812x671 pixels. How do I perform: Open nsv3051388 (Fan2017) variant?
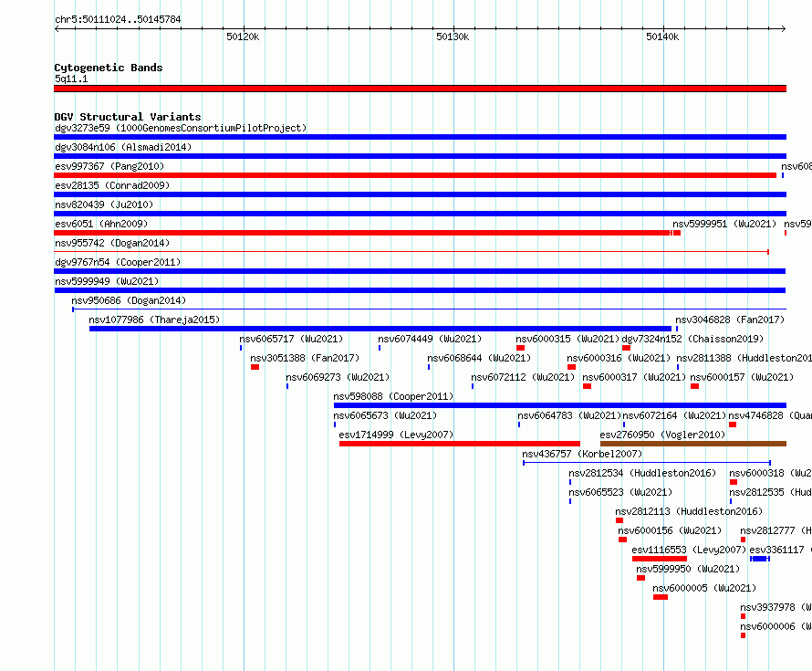pyautogui.click(x=305, y=358)
